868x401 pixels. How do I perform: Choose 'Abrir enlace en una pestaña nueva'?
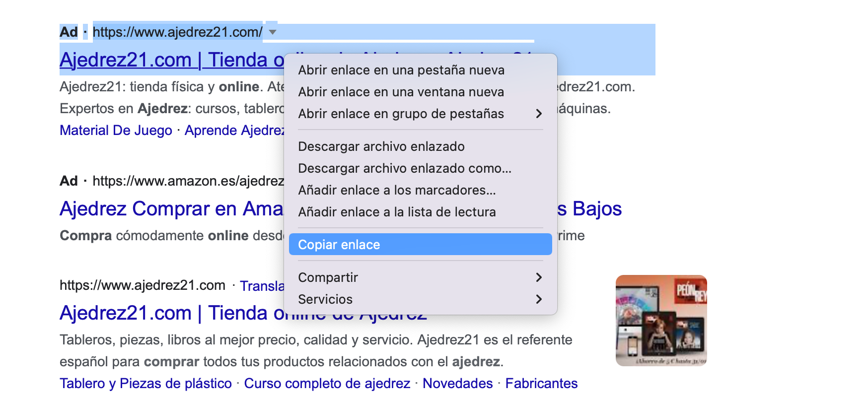tap(420, 70)
